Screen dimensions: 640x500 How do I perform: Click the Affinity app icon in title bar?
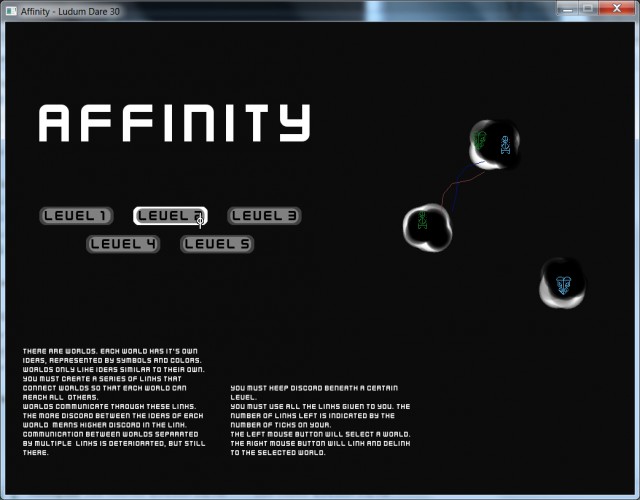point(11,11)
